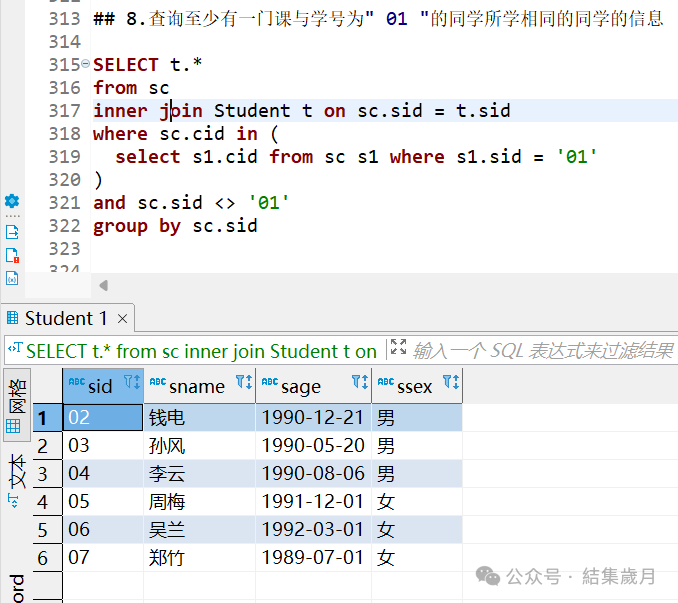Click the '01' string literal on line 319
This screenshot has width=678, height=603.
click(577, 156)
